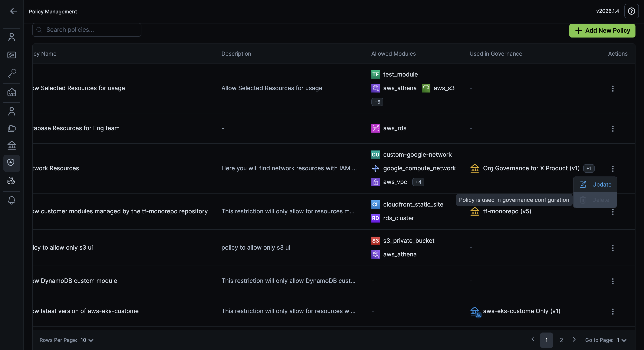Viewport: 644px width, 350px height.
Task: Expand the +6 allowed modules badge
Action: (377, 102)
